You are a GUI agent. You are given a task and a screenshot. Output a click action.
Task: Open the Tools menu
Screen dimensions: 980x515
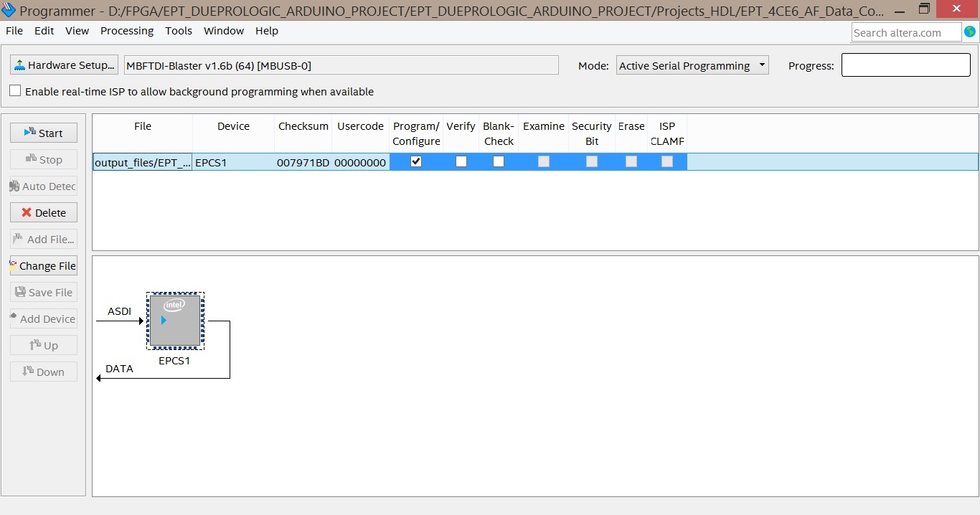[179, 31]
